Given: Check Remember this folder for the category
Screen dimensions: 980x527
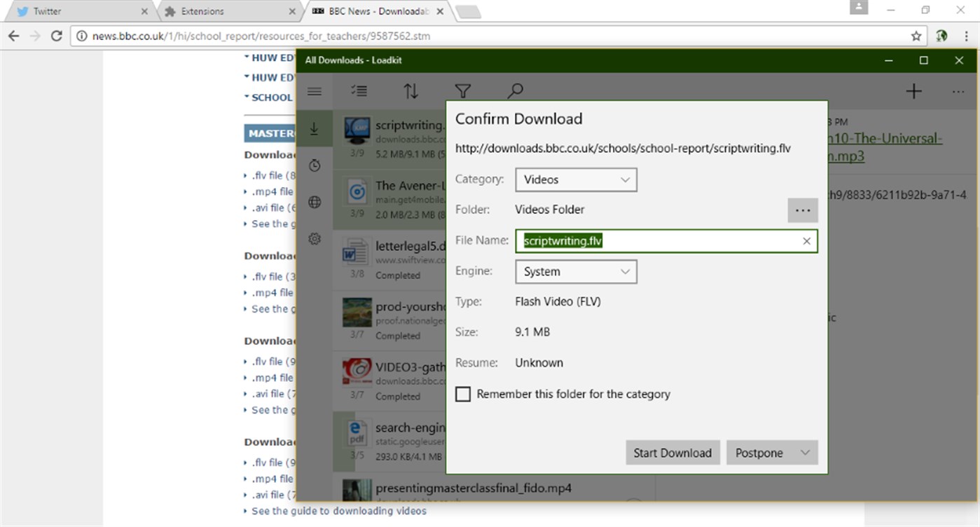Looking at the screenshot, I should 463,394.
